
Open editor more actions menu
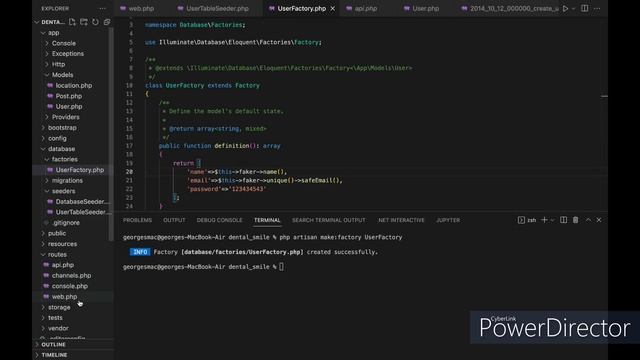(x=597, y=9)
